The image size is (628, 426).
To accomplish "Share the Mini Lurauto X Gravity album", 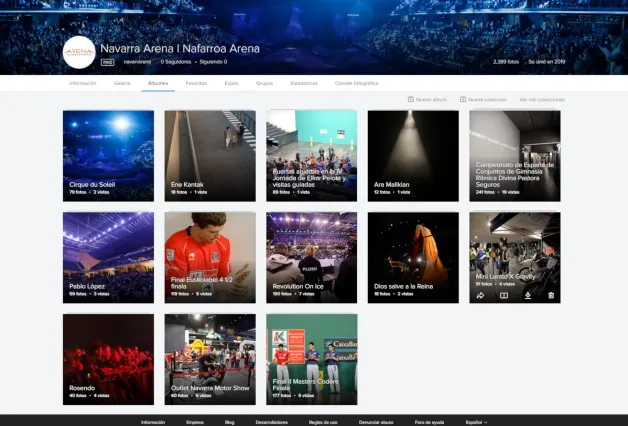I will [x=480, y=295].
